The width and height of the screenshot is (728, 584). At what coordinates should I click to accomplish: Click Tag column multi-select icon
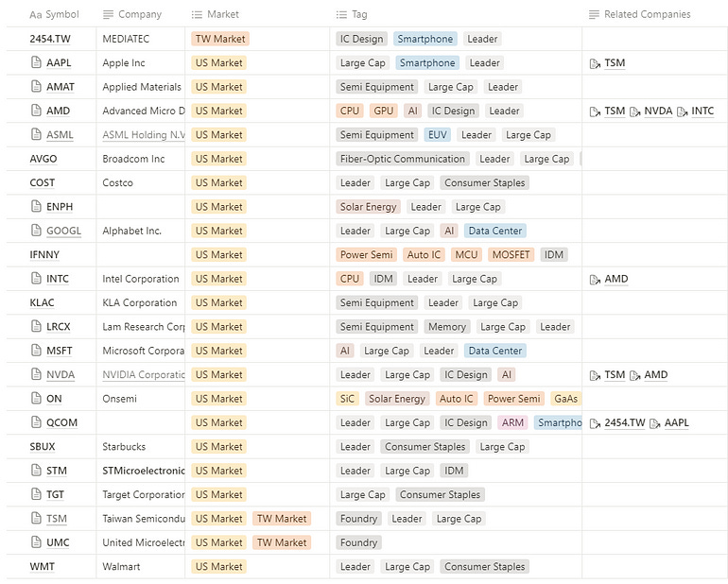341,15
